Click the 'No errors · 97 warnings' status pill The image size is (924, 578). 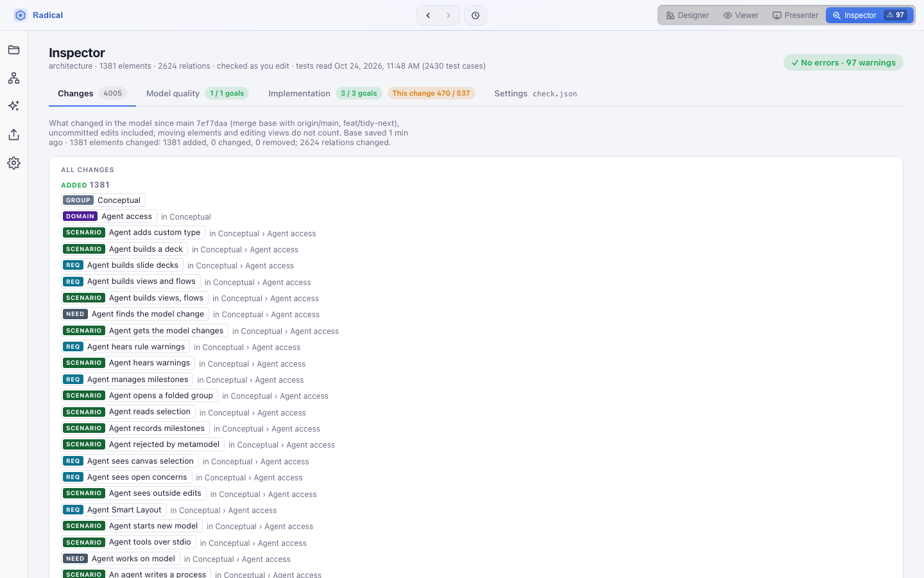pos(843,62)
